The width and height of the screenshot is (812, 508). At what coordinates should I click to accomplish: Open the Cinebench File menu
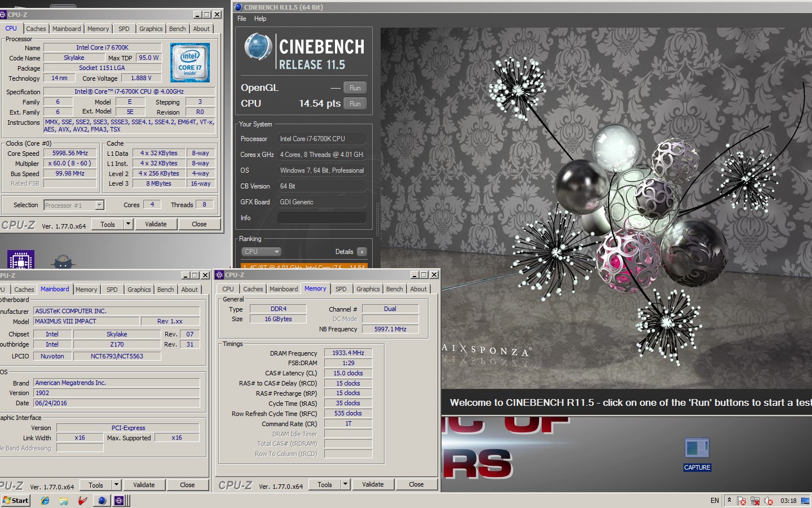point(242,19)
